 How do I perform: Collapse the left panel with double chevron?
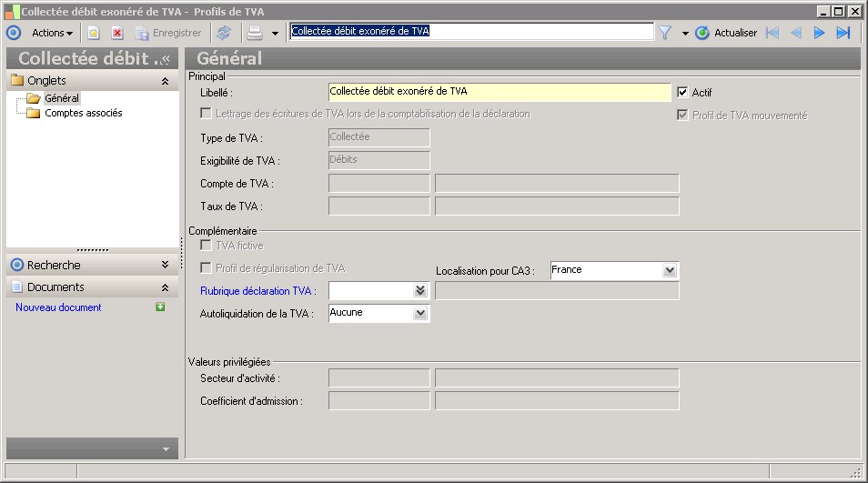click(165, 59)
